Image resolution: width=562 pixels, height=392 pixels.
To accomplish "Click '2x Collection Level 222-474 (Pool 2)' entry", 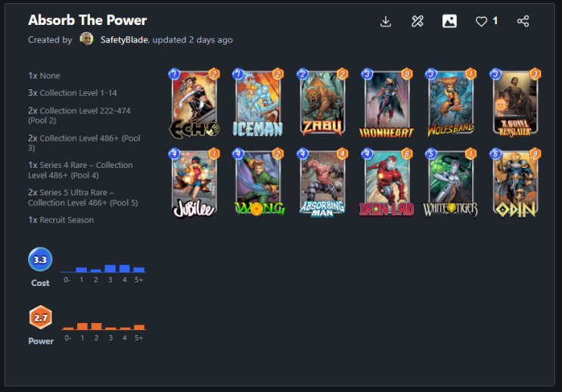I will pyautogui.click(x=79, y=116).
